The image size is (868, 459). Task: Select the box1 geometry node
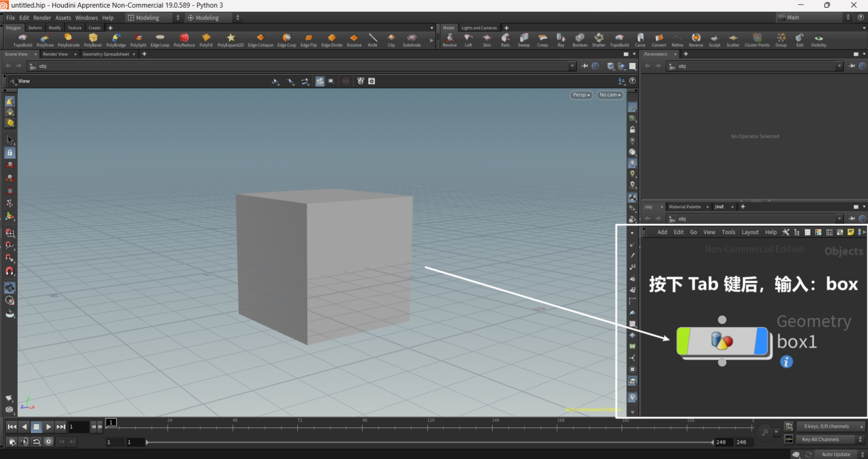(722, 341)
